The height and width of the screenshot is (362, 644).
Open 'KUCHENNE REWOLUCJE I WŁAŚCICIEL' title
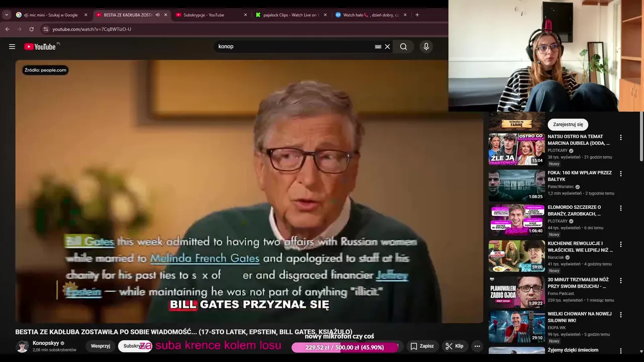tap(580, 246)
